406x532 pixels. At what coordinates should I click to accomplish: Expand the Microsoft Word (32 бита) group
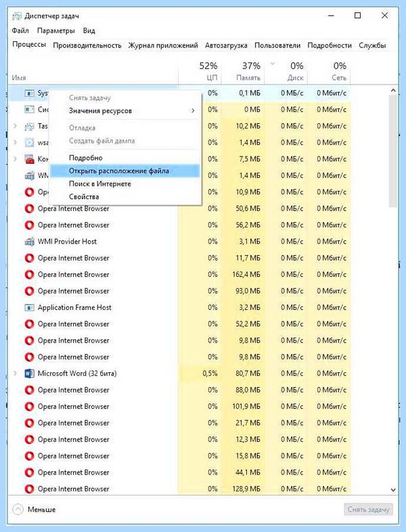pos(16,374)
